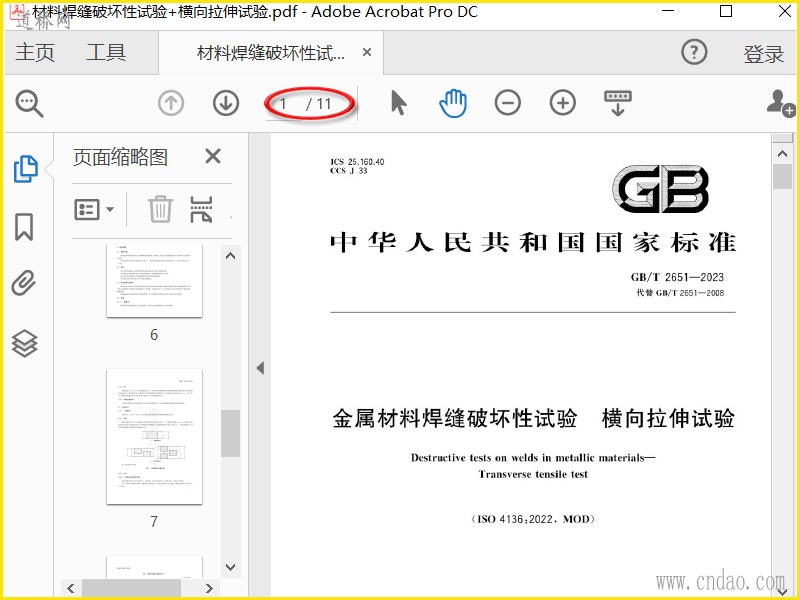Image resolution: width=800 pixels, height=600 pixels.
Task: Open the thumbnail options dropdown menu
Action: coord(94,210)
